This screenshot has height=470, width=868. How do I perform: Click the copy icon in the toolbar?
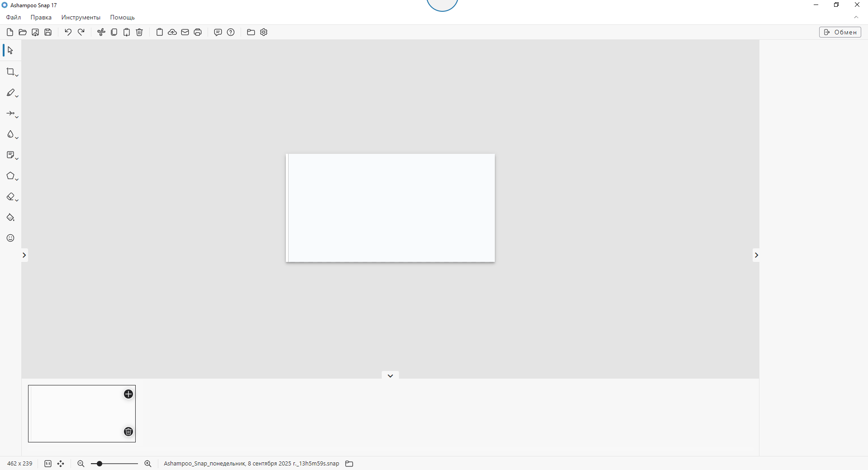point(114,32)
